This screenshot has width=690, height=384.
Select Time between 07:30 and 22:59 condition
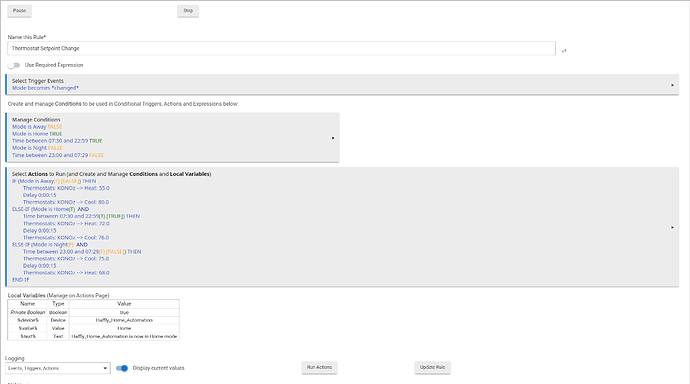(x=57, y=141)
